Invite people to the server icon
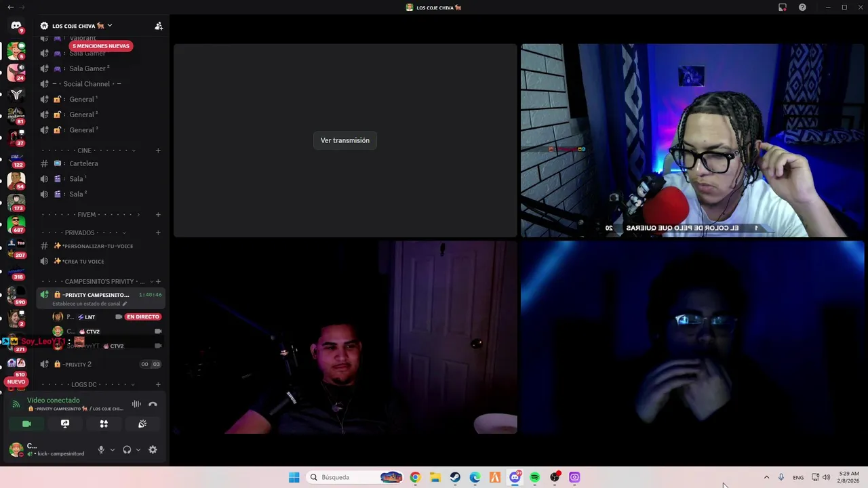868x488 pixels. pyautogui.click(x=159, y=26)
